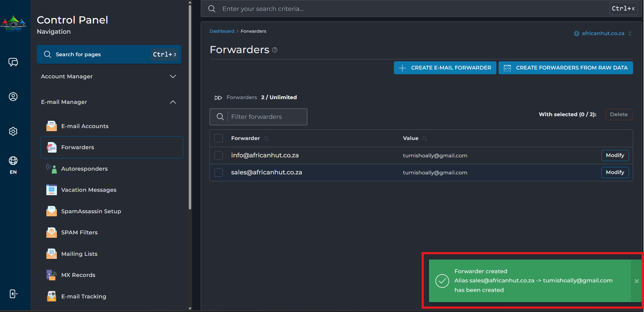This screenshot has width=644, height=312.
Task: Dismiss the Forwarder created notification
Action: [637, 281]
